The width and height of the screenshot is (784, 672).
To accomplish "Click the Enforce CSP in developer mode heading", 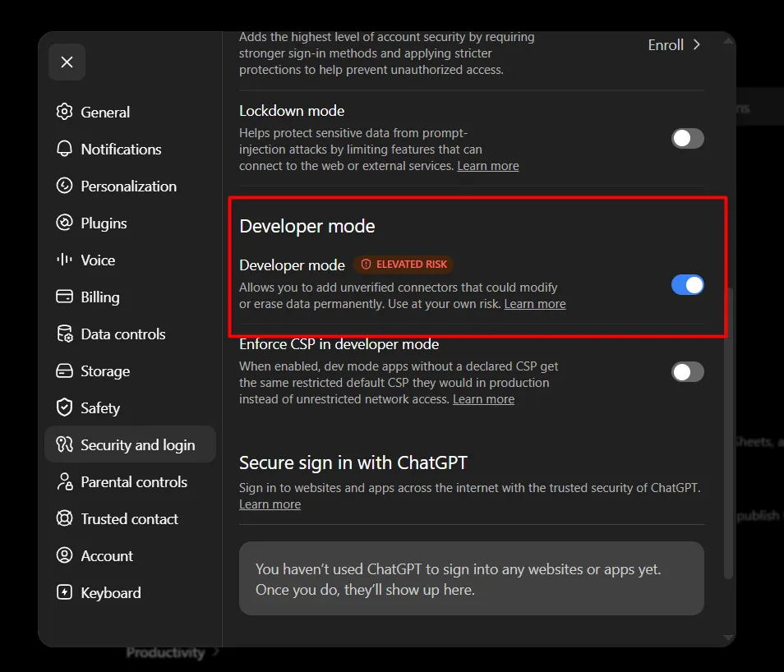I will pos(339,344).
